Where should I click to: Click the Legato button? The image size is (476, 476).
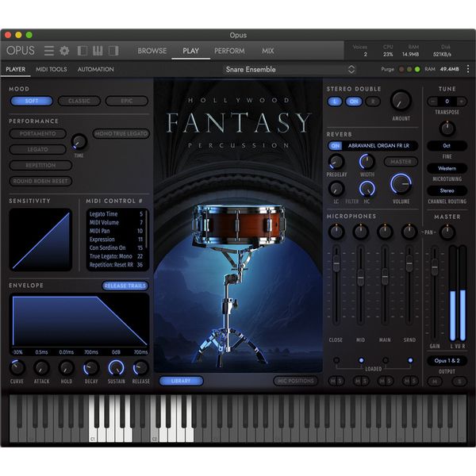pyautogui.click(x=38, y=149)
